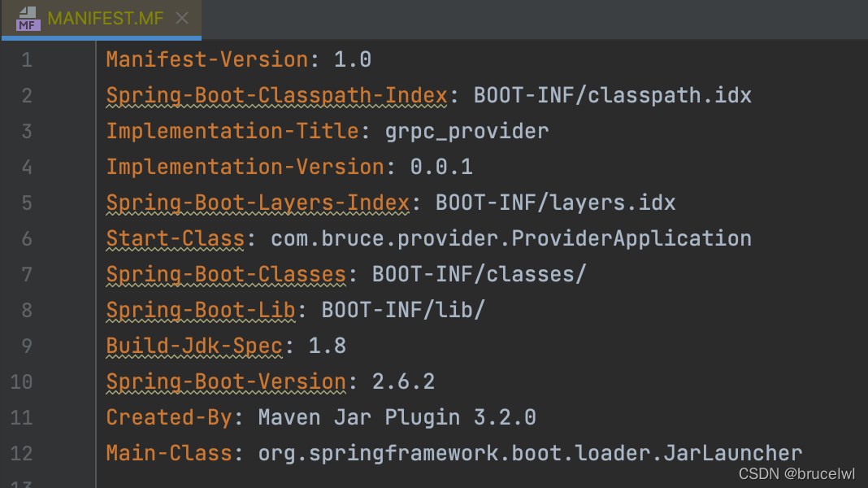Click the 2.6.2 version value

[x=403, y=381]
